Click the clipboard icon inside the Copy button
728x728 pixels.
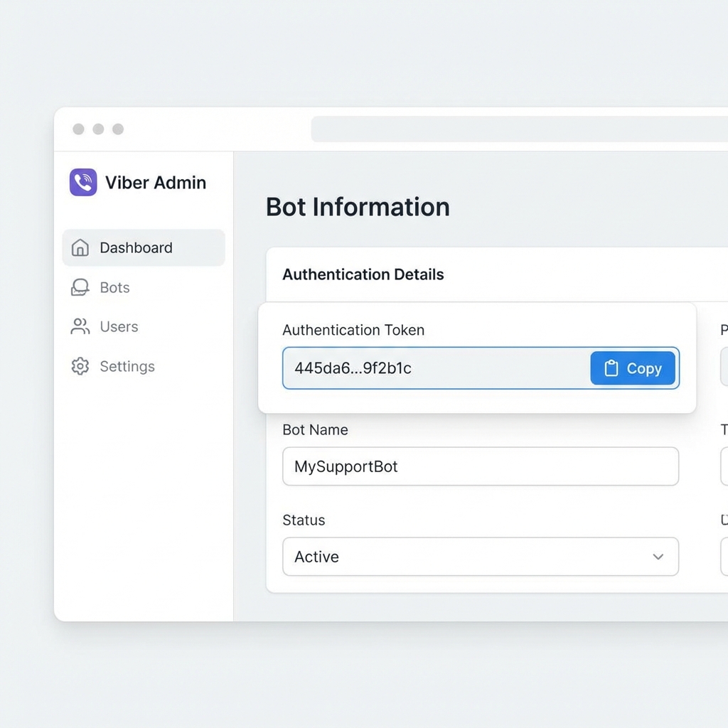611,368
